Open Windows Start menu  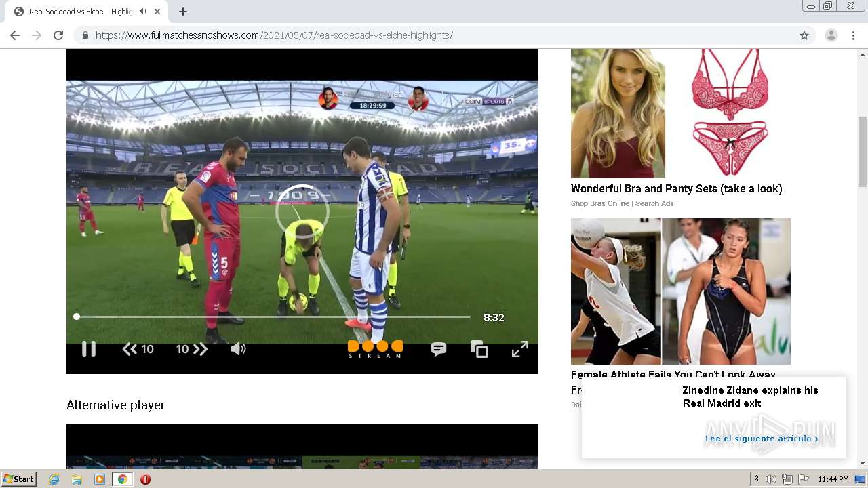pyautogui.click(x=19, y=479)
